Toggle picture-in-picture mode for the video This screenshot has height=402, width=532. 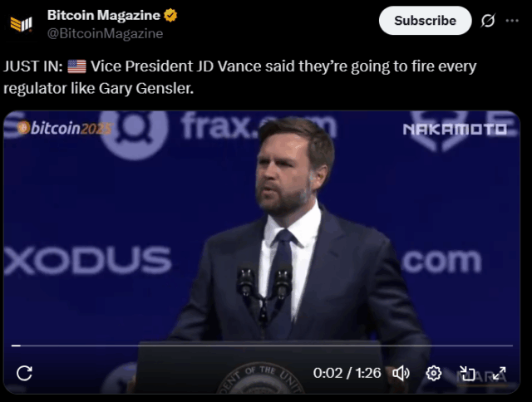[x=467, y=373]
